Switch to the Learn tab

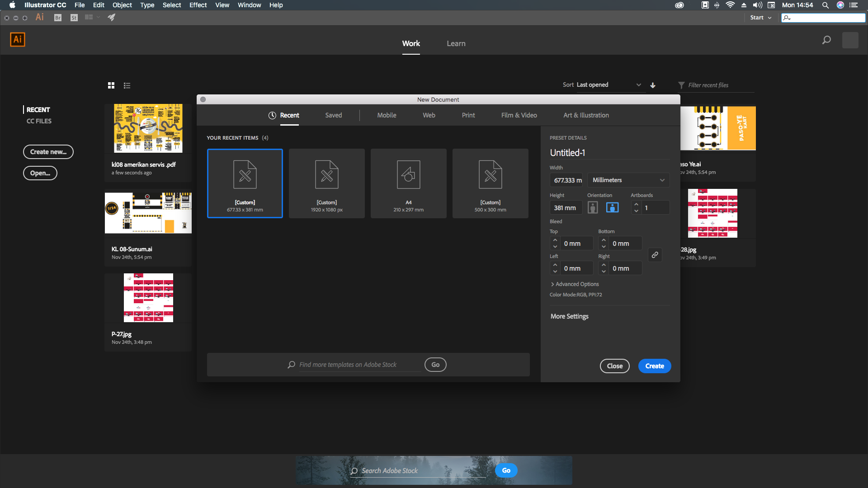pyautogui.click(x=456, y=43)
